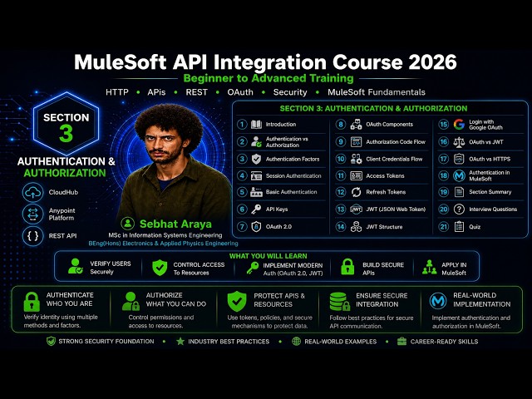Click the "MuleSoft API Integration Course 2026" title
This screenshot has height=399, width=532.
266,62
